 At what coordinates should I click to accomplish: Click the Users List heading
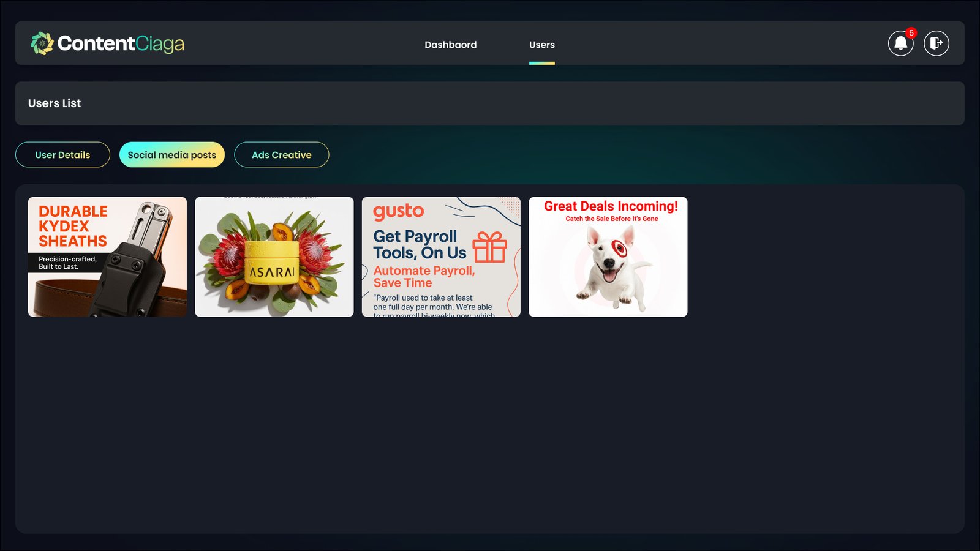click(x=55, y=103)
